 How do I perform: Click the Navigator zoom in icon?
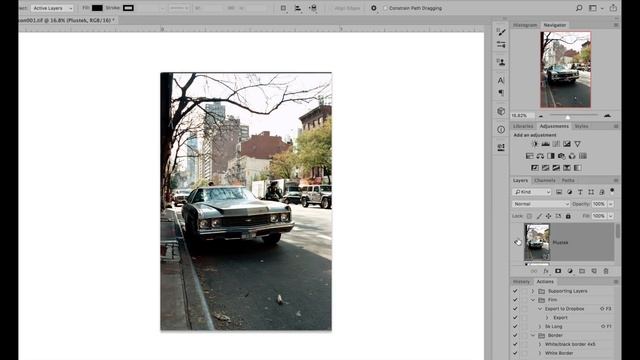tap(607, 116)
